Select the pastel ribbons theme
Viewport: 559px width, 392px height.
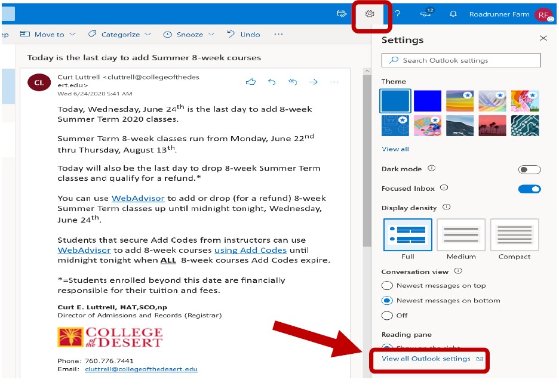click(492, 101)
